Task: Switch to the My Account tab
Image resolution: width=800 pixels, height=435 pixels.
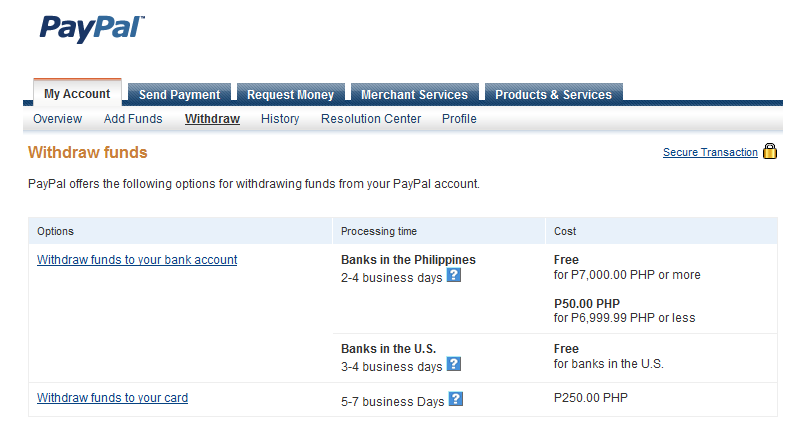Action: coord(77,94)
